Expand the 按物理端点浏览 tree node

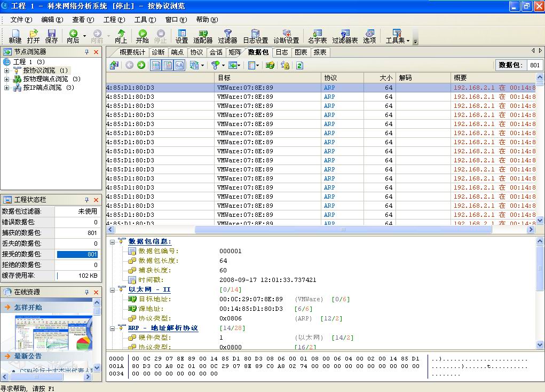7,79
